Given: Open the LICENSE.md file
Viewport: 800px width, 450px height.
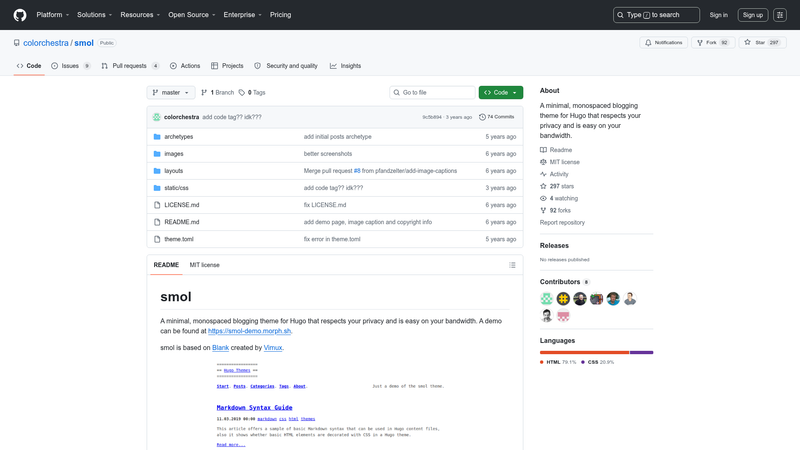Looking at the screenshot, I should click(x=182, y=205).
